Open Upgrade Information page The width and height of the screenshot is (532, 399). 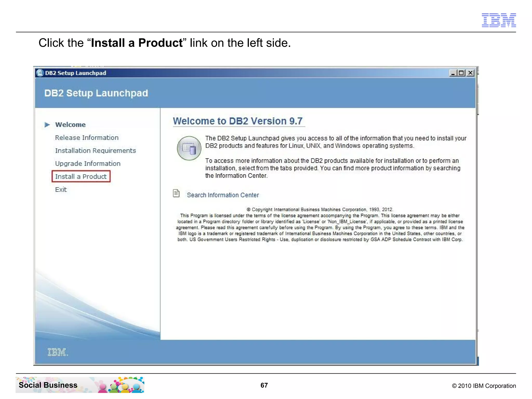coord(88,164)
